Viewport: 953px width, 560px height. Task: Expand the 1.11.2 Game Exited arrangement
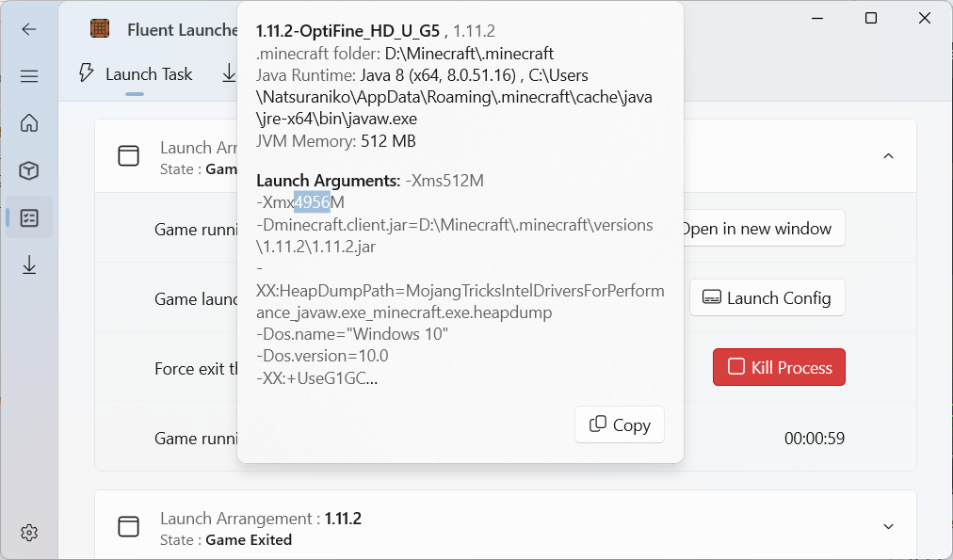(x=886, y=526)
